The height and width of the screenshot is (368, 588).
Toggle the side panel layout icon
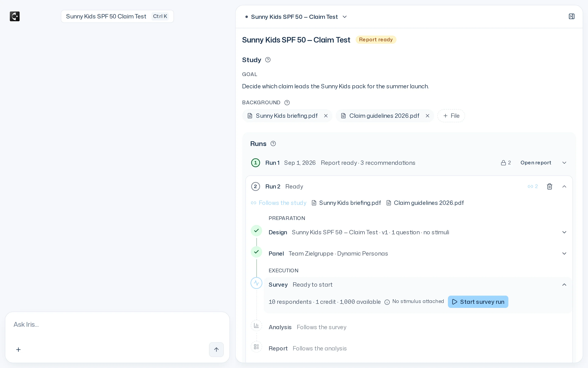(x=571, y=16)
